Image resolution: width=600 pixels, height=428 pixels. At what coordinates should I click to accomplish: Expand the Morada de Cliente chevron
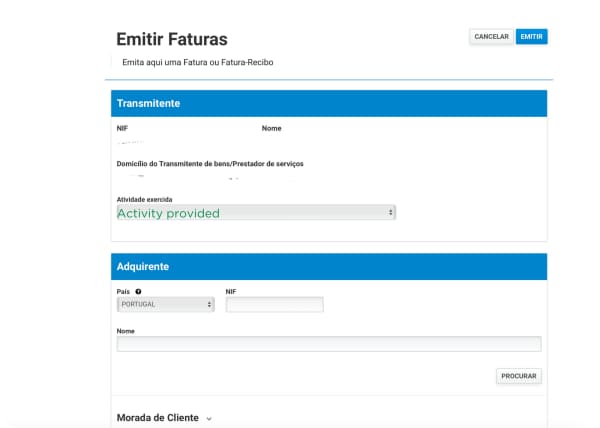[x=209, y=419]
